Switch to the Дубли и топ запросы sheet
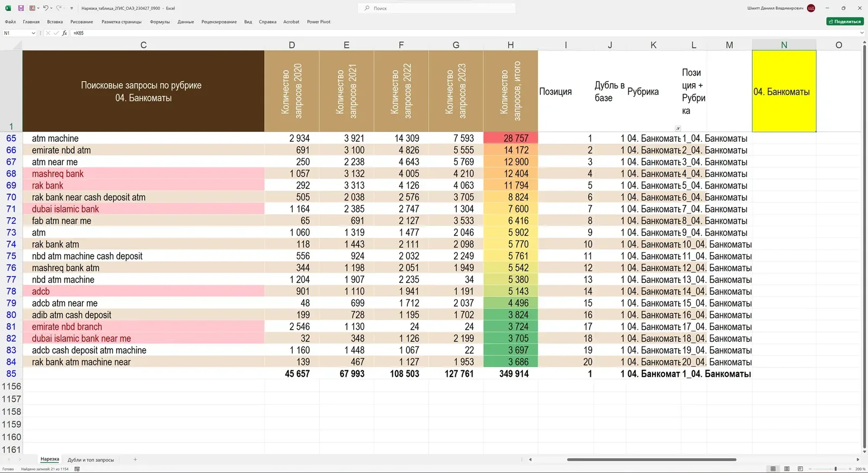Image resolution: width=868 pixels, height=473 pixels. click(x=91, y=460)
